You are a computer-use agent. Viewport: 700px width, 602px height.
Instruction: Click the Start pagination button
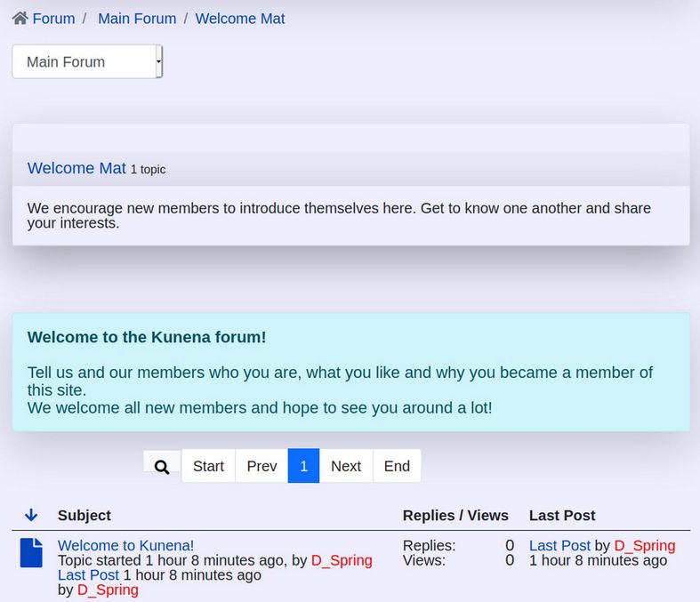[208, 467]
